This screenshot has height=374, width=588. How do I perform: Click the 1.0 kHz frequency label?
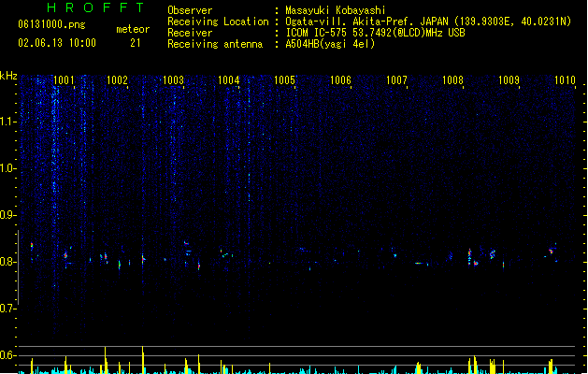(8, 168)
